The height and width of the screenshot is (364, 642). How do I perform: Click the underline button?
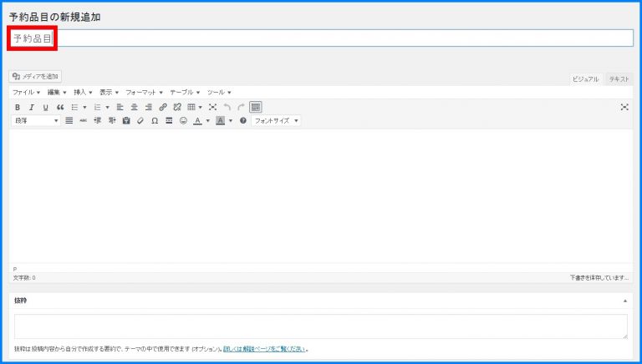pos(45,107)
